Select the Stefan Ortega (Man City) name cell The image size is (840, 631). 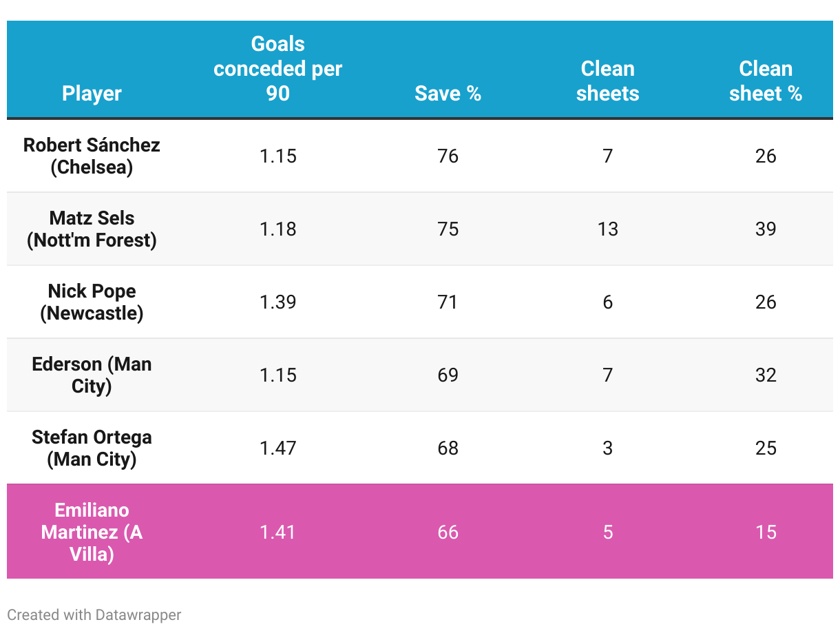coord(92,448)
